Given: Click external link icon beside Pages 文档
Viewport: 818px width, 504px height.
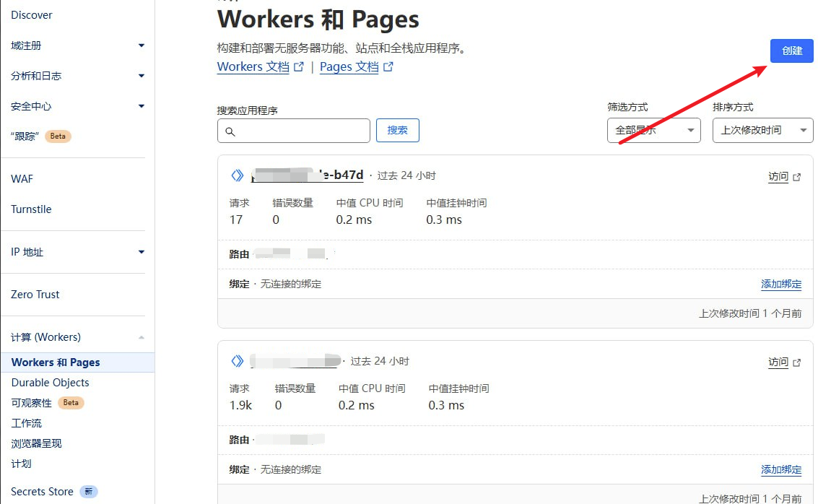Looking at the screenshot, I should point(388,66).
